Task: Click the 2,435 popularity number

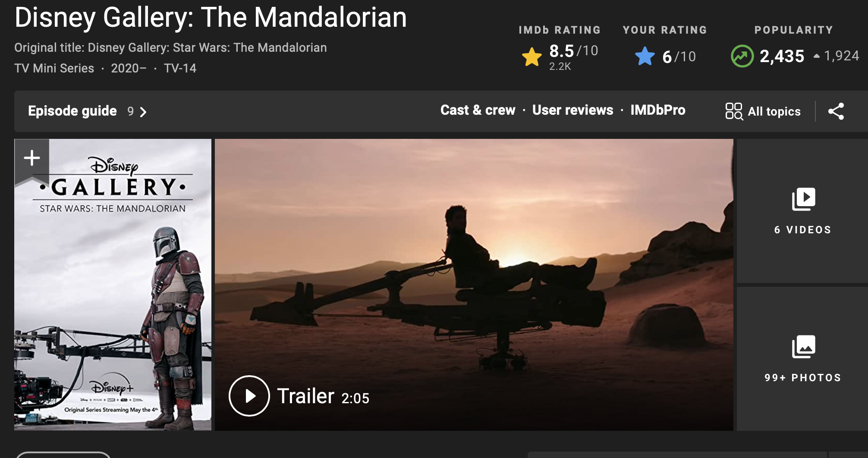Action: point(782,56)
